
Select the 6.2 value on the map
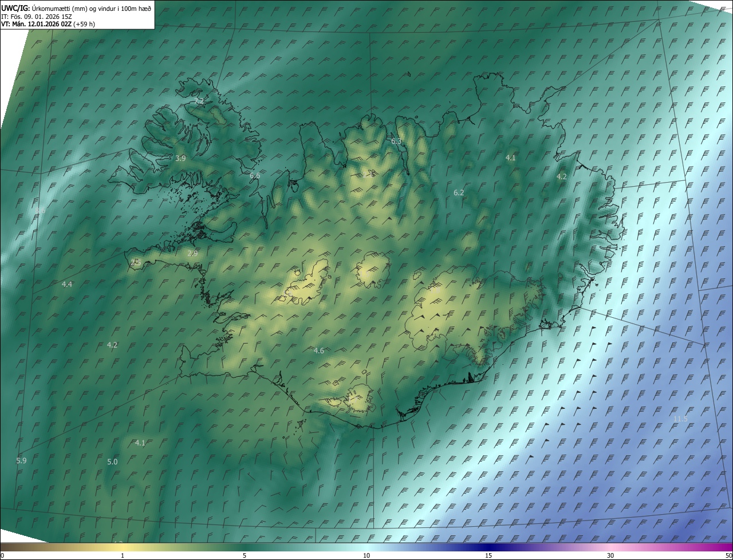click(459, 193)
